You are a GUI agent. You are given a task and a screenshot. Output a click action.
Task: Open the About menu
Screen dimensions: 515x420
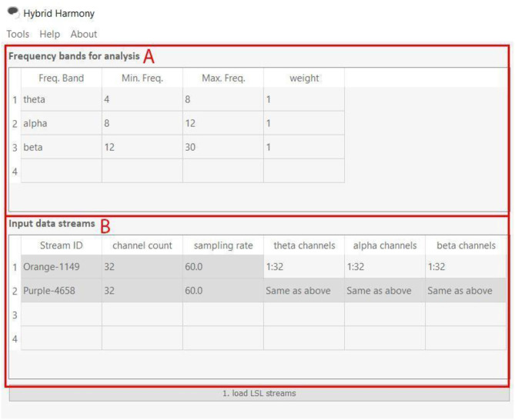pos(84,34)
